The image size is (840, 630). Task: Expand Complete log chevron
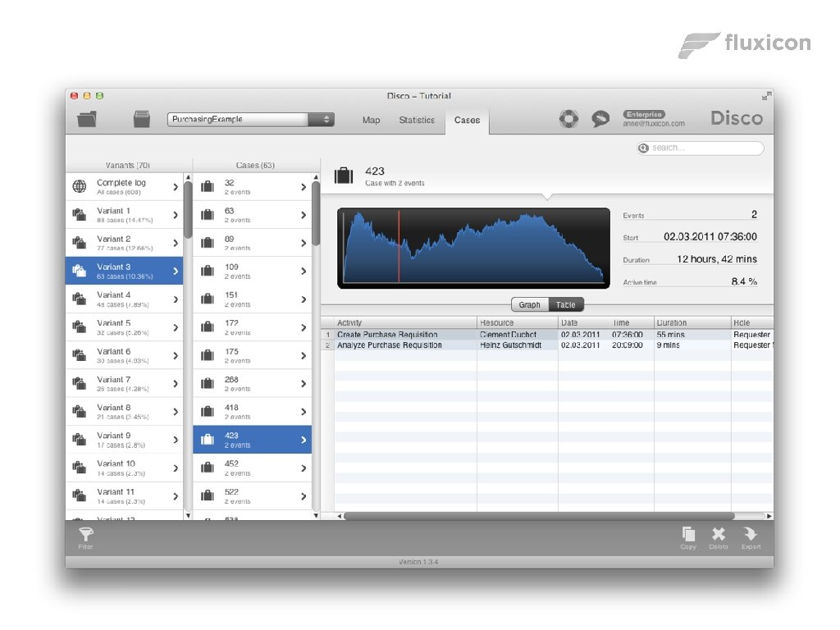tap(176, 187)
